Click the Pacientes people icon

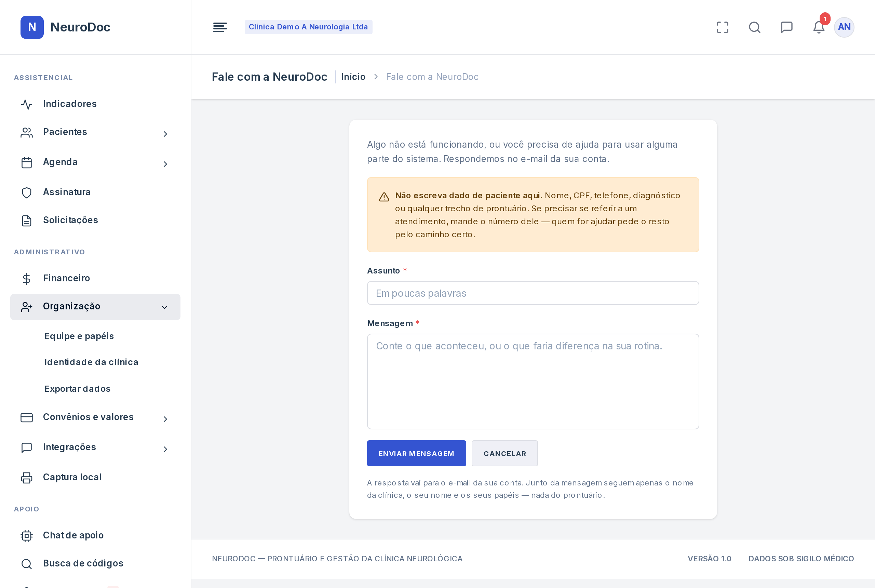pos(27,132)
